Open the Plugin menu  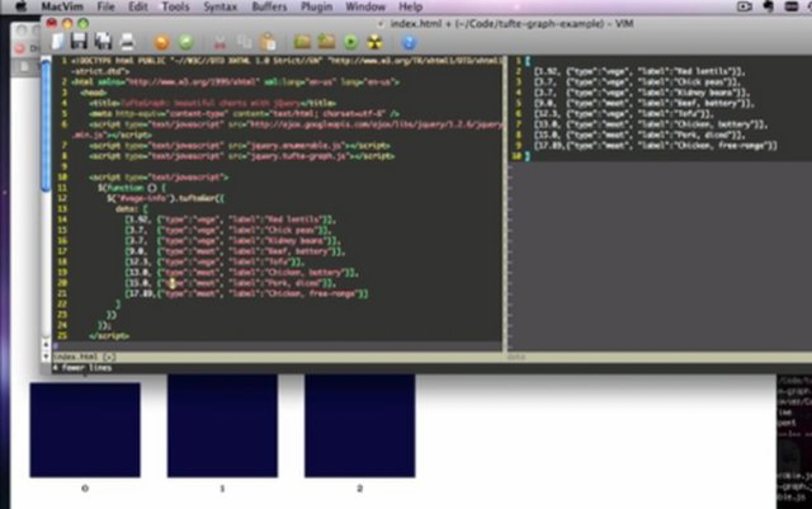(x=317, y=6)
